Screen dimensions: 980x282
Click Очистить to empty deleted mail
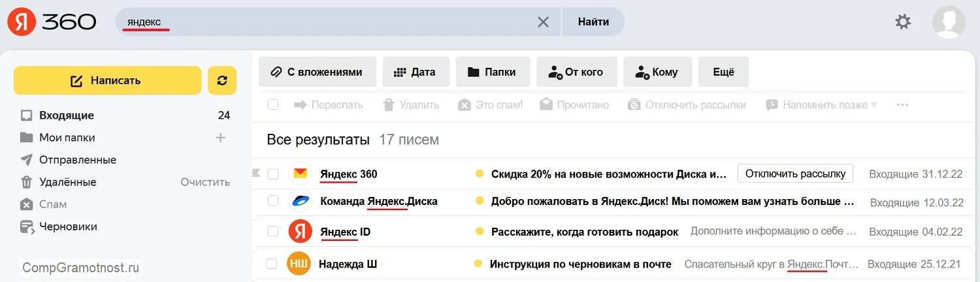(205, 182)
